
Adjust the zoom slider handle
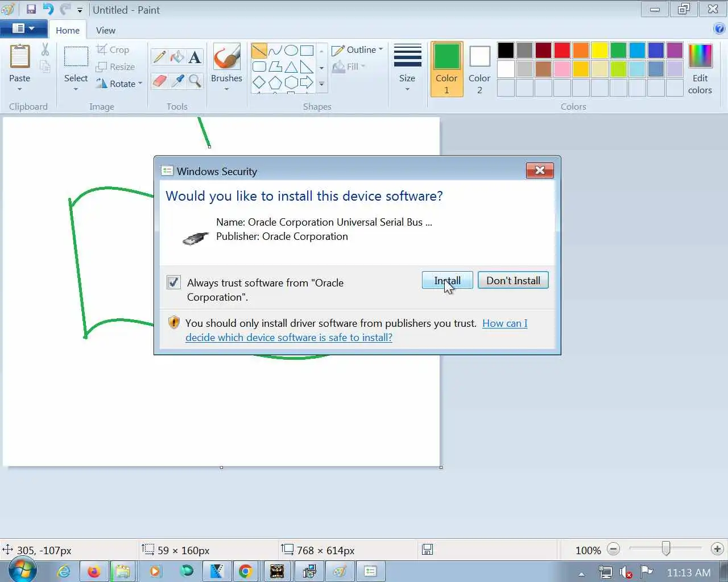[x=665, y=548]
